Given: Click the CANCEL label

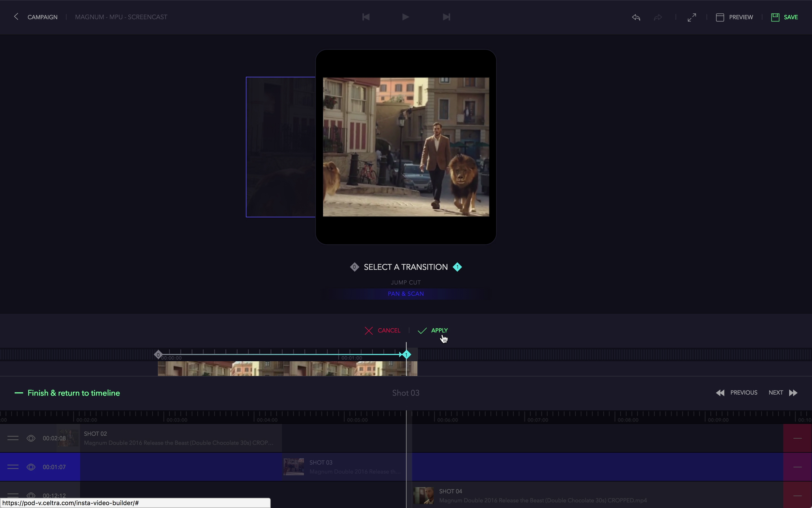Looking at the screenshot, I should pyautogui.click(x=389, y=330).
